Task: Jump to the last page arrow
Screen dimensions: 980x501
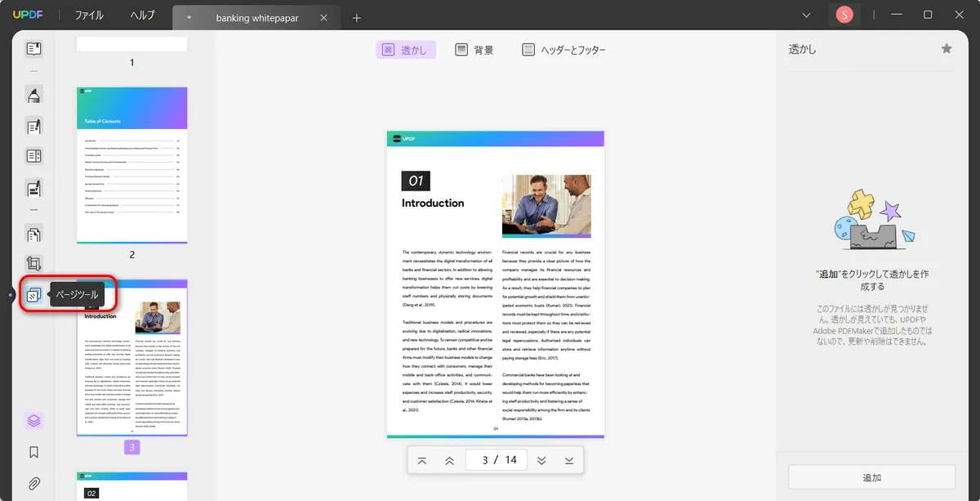Action: tap(568, 460)
